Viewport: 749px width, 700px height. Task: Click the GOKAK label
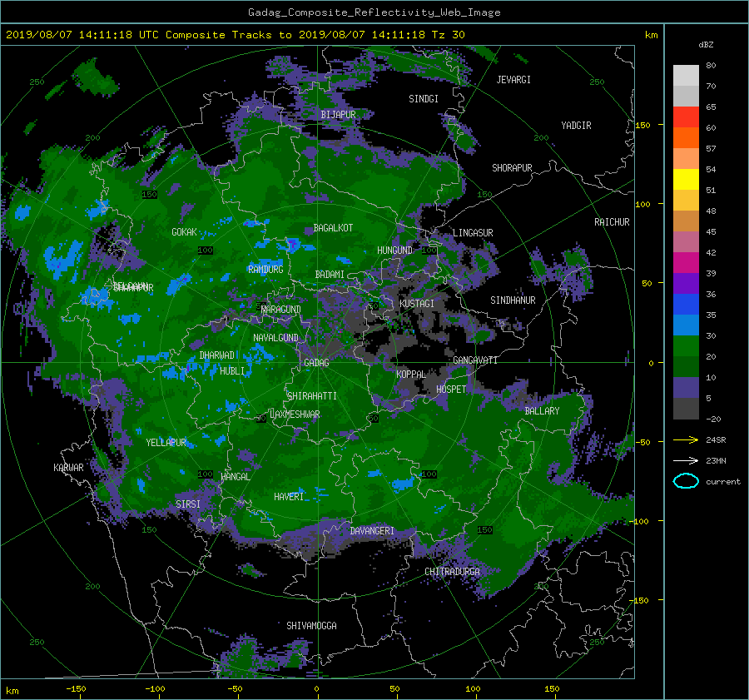(185, 232)
